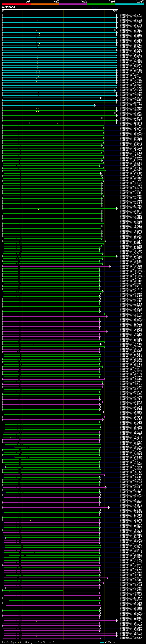
Task: Select the UniRef100_Q93Y96 label
Action: tap(131, 65)
